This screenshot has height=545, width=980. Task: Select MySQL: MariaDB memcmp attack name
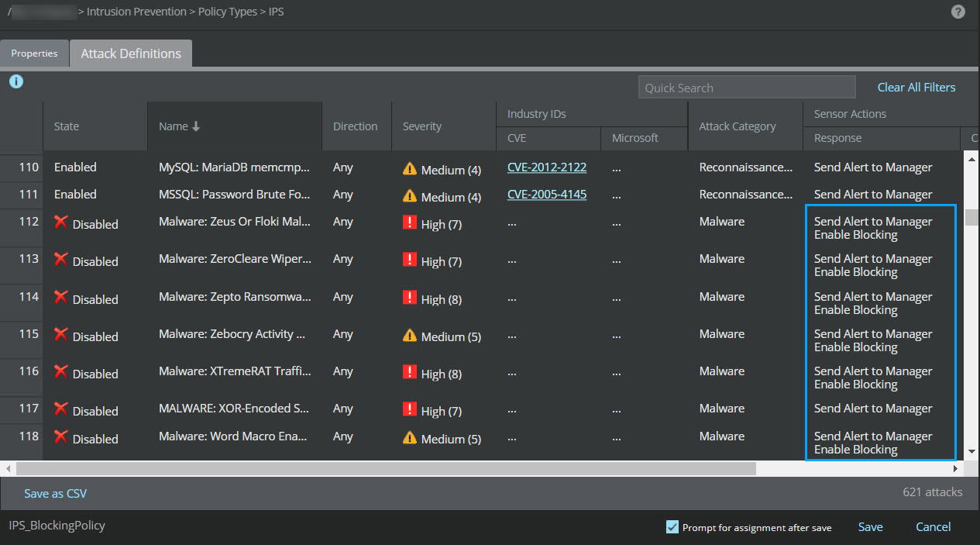(x=235, y=167)
